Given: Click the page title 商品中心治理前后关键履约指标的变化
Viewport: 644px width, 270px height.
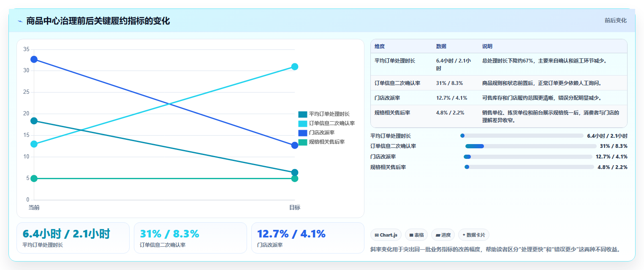Looking at the screenshot, I should click(98, 21).
